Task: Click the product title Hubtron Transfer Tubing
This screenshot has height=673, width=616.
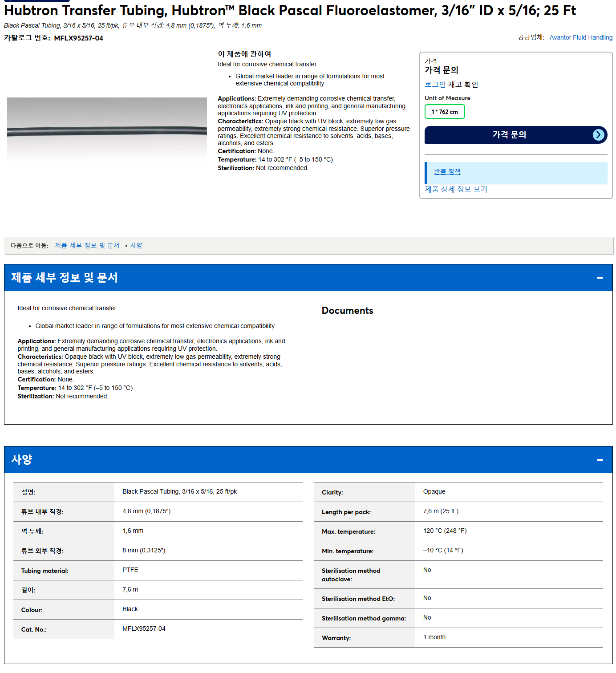Action: tap(290, 10)
